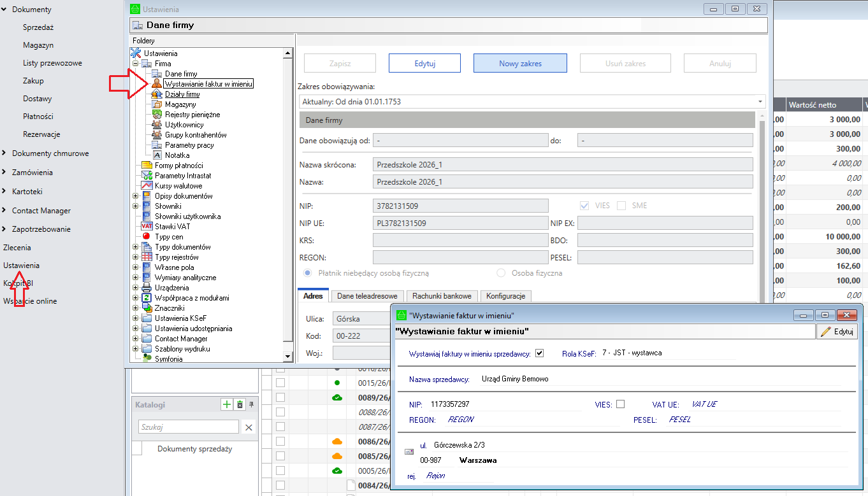Click the Magazyny icon in settings tree
Screen dimensions: 868x496
point(157,104)
